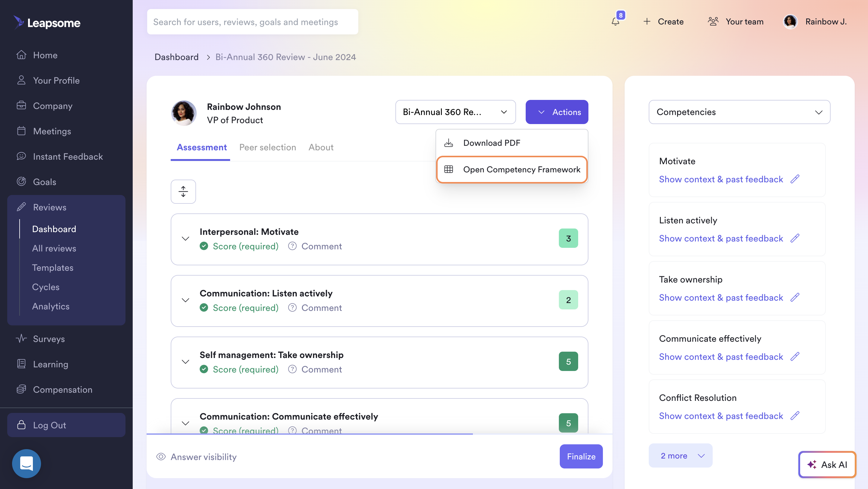Expand Communication: Listen actively chevron
The width and height of the screenshot is (868, 489).
tap(185, 300)
